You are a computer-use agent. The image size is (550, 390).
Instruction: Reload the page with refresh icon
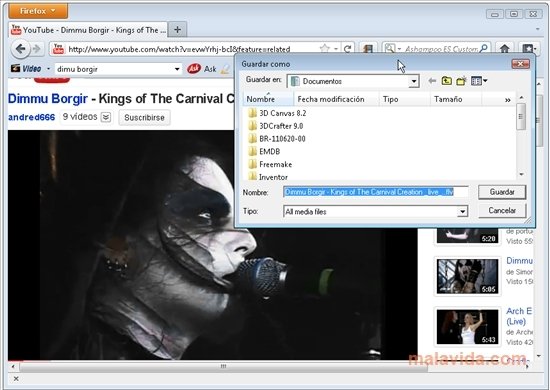[x=347, y=49]
